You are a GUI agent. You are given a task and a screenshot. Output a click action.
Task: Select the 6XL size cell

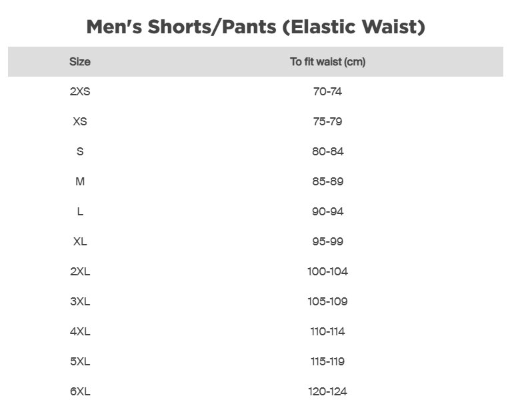point(80,391)
